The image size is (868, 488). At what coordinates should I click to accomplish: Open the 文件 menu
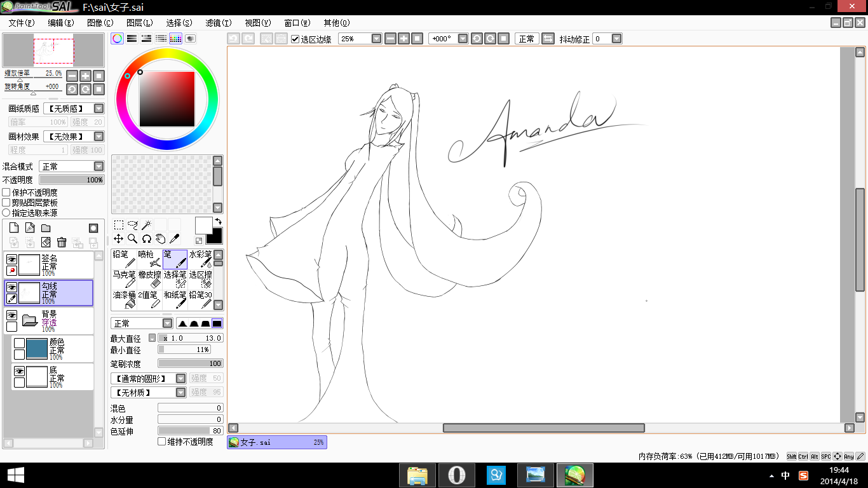pyautogui.click(x=21, y=23)
